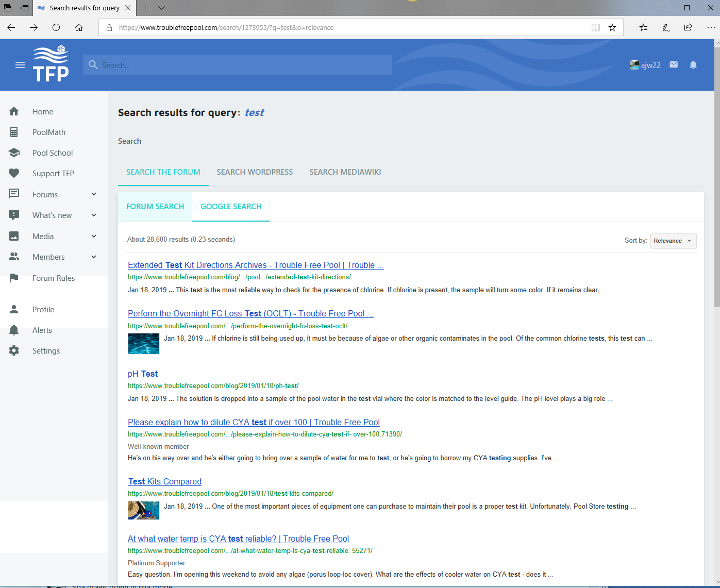
Task: Add page to favorites with star icon
Action: (612, 27)
